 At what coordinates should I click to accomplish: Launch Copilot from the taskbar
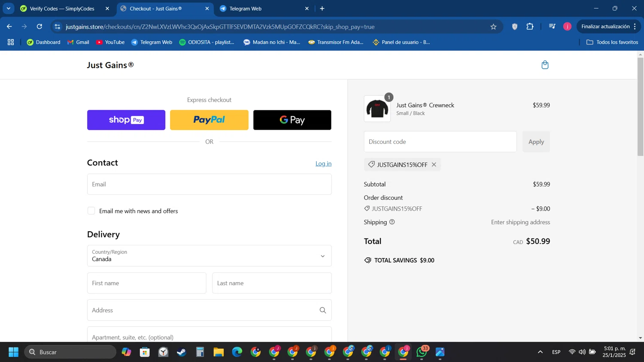126,352
